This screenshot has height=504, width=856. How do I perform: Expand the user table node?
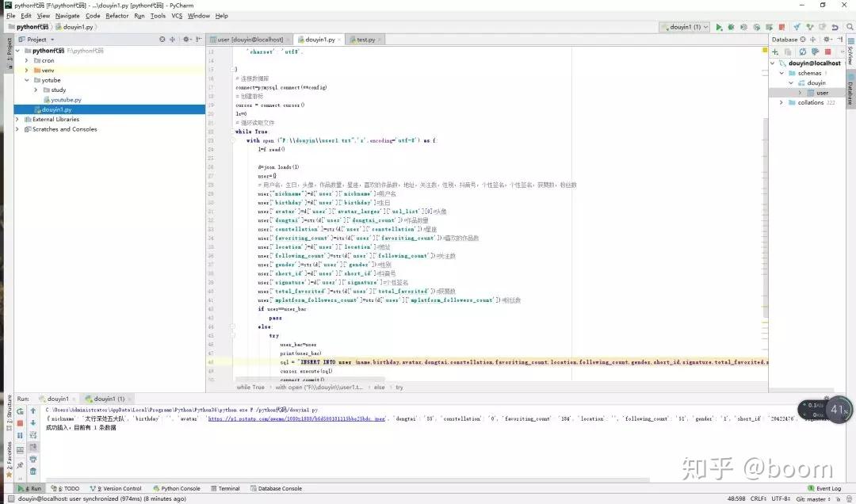click(801, 93)
